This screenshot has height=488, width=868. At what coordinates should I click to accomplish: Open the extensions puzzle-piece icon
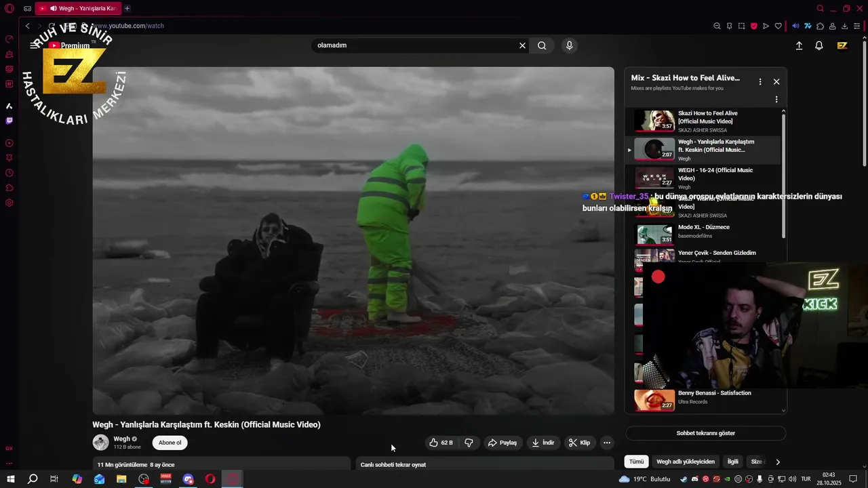tap(820, 26)
